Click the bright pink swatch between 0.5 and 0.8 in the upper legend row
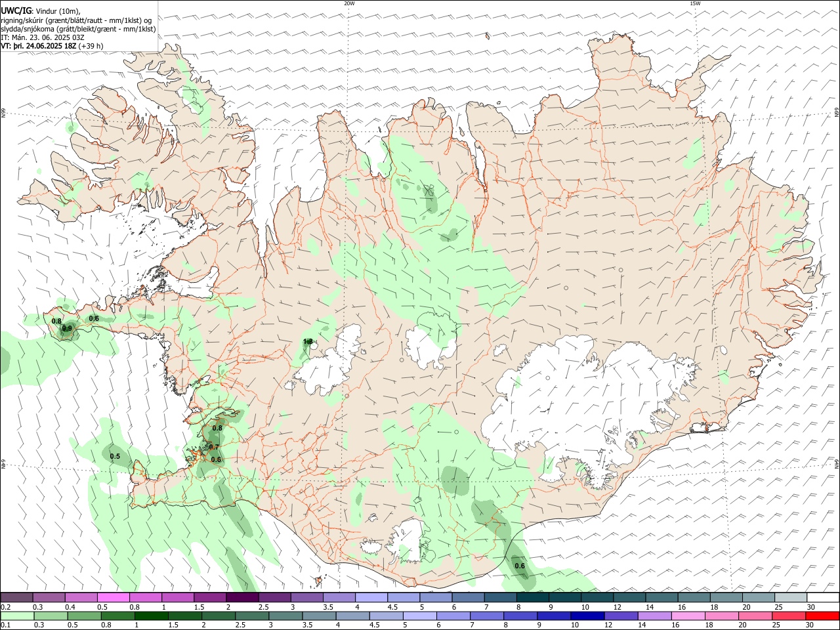The width and height of the screenshot is (840, 630). (113, 598)
